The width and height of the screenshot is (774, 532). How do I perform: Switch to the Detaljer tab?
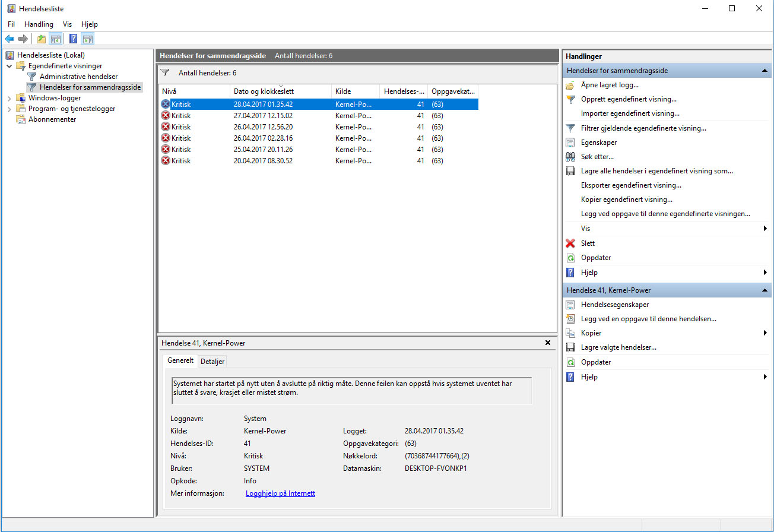pos(212,361)
